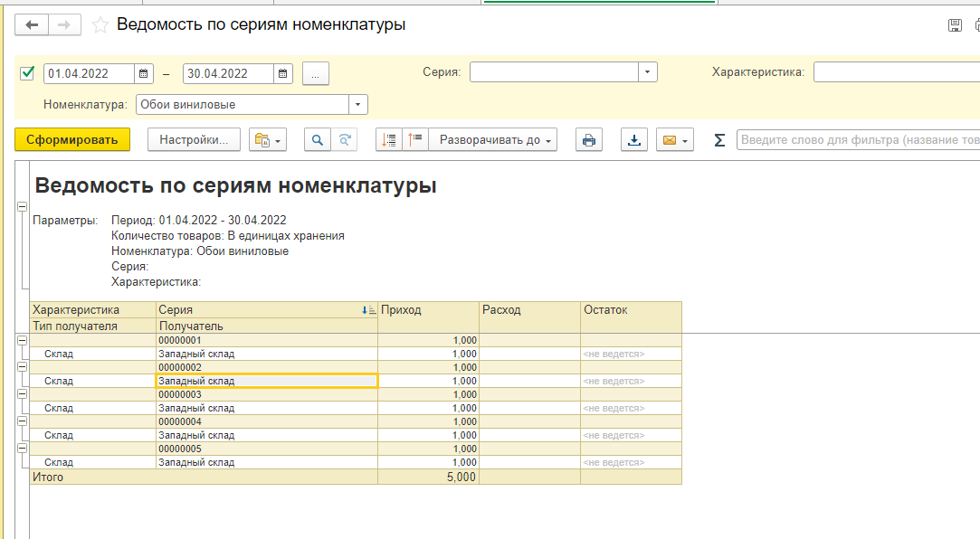980x539 pixels.
Task: Click the save-to-file download icon
Action: point(634,139)
